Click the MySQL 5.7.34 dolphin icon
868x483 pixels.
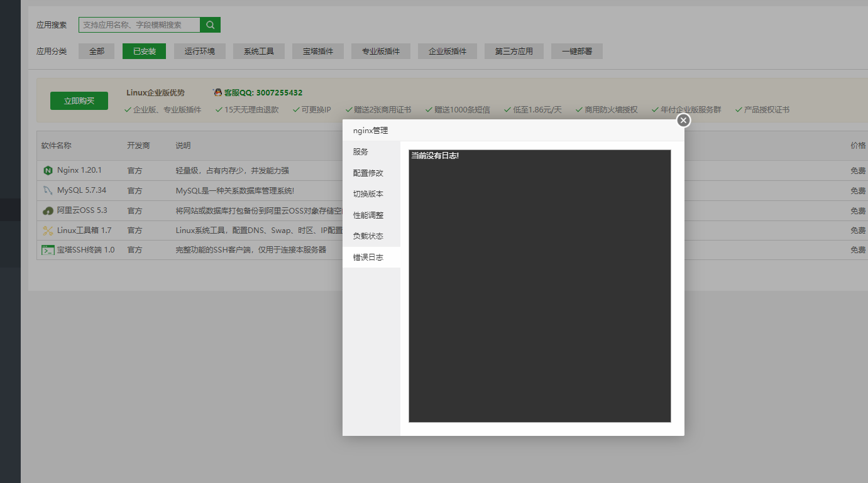point(48,190)
